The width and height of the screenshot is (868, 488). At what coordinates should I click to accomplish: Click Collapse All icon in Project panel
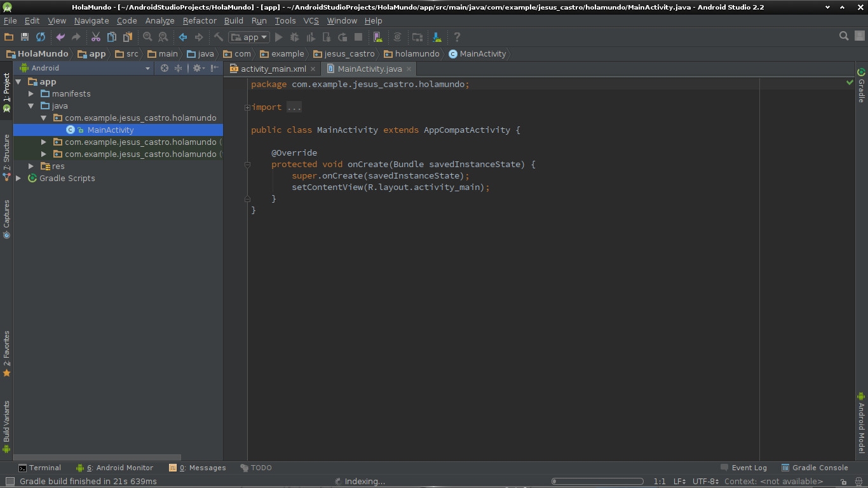click(179, 68)
